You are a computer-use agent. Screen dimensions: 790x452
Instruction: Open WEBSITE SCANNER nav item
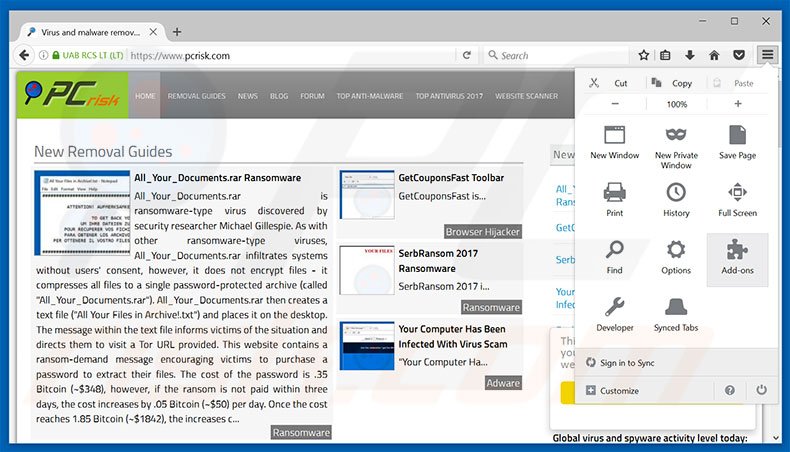pyautogui.click(x=526, y=96)
